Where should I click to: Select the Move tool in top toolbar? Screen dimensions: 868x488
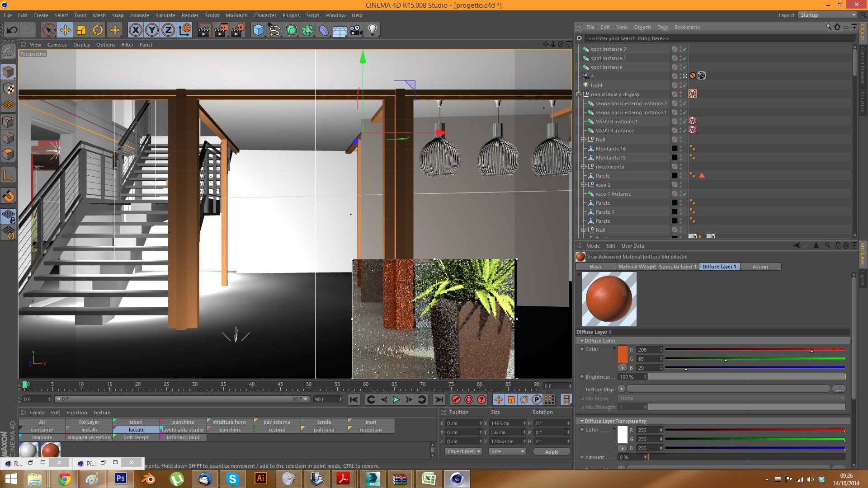pyautogui.click(x=65, y=30)
